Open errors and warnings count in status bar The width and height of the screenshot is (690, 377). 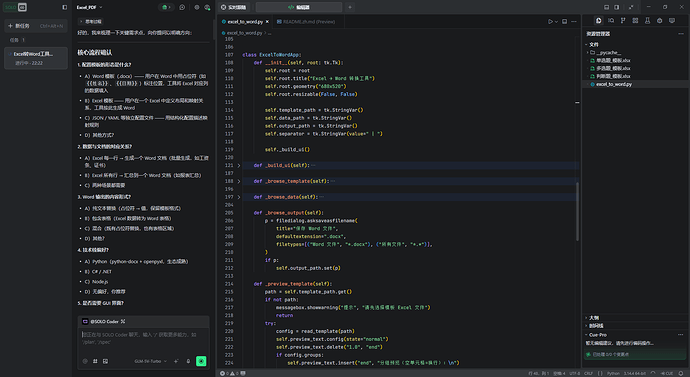(228, 373)
